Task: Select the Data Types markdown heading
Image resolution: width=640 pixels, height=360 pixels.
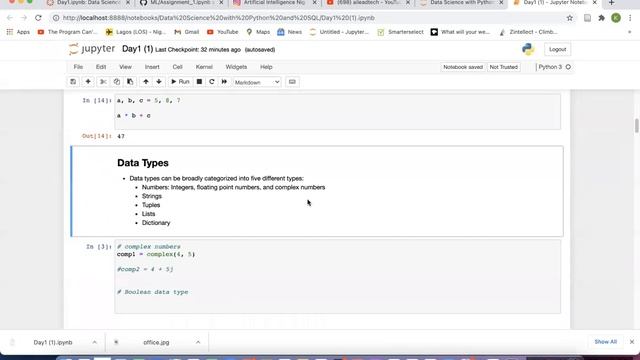Action: tap(143, 163)
